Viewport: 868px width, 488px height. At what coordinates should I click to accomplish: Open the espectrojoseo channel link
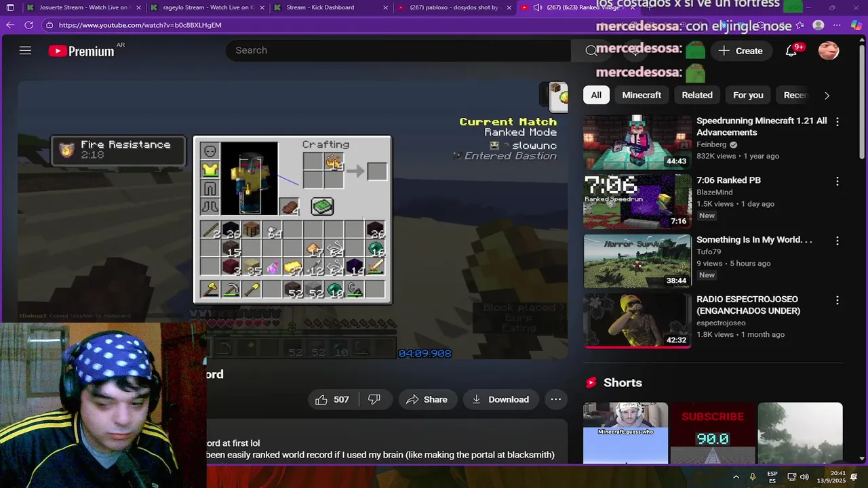tap(721, 323)
